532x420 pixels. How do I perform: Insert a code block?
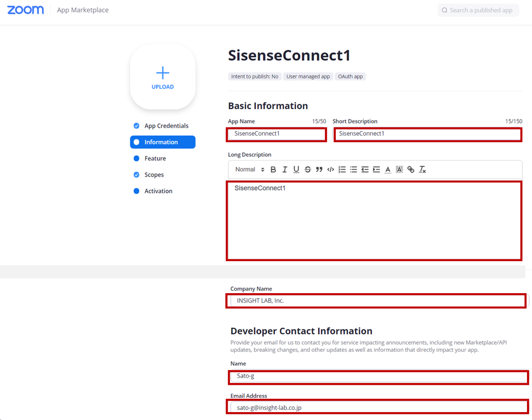click(330, 169)
